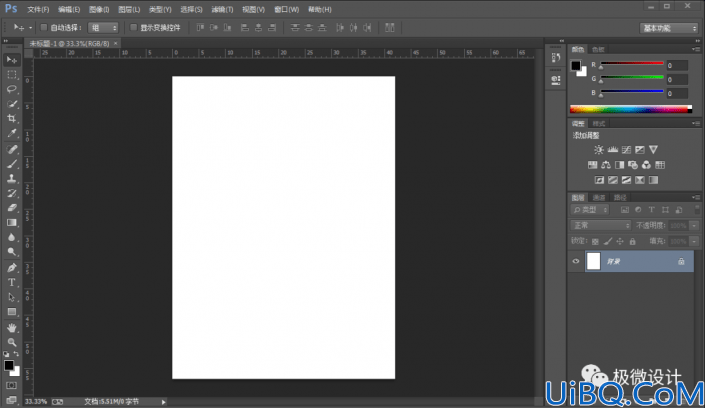Select the Crop tool
Screen dimensions: 705x408
[x=12, y=118]
